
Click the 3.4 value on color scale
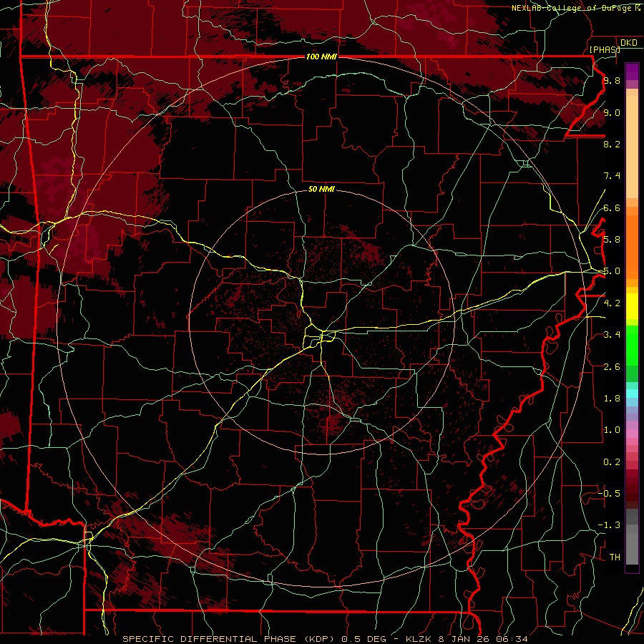click(x=612, y=335)
